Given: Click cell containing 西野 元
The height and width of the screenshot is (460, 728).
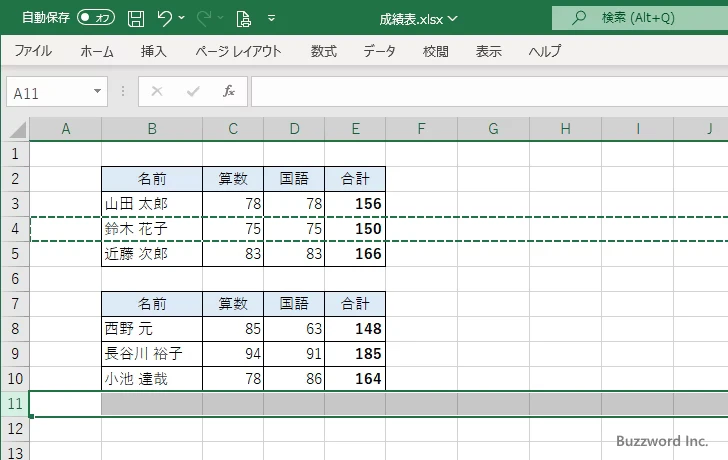Looking at the screenshot, I should (152, 329).
